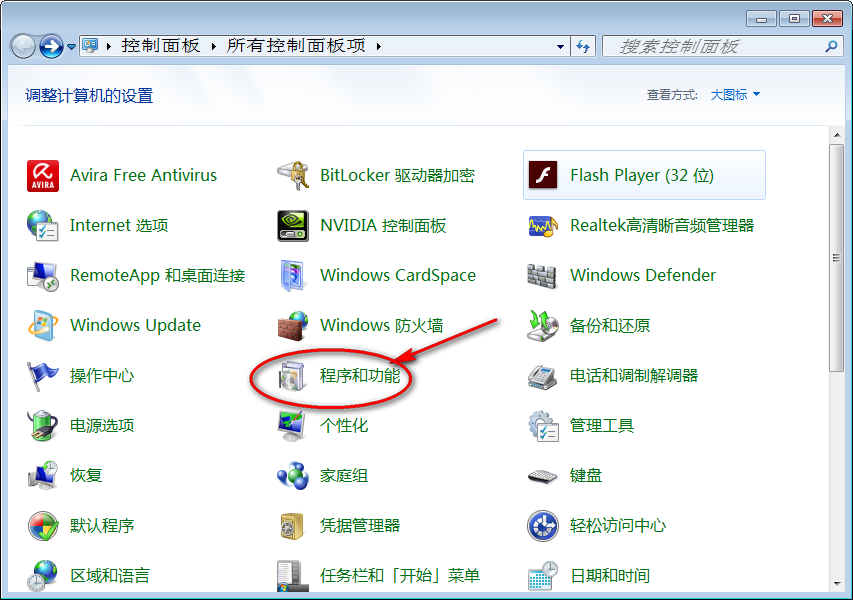Open 电话和调制解调器 icon
The height and width of the screenshot is (600, 853).
[543, 376]
